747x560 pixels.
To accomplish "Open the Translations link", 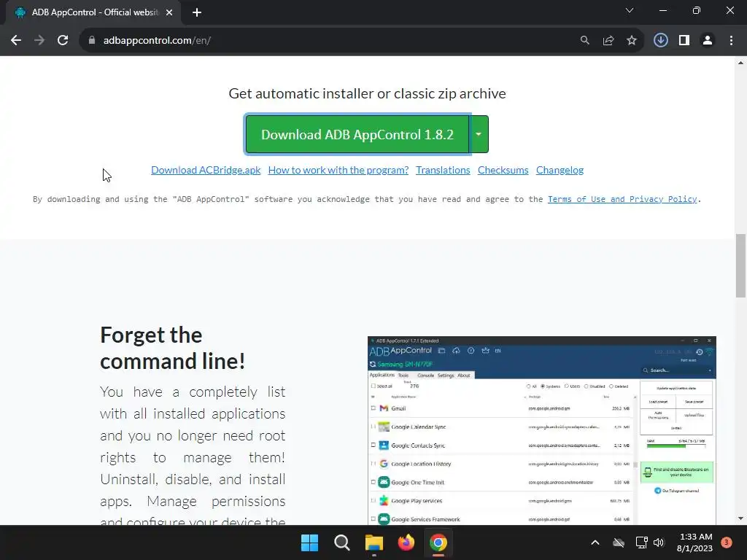I will click(x=443, y=170).
